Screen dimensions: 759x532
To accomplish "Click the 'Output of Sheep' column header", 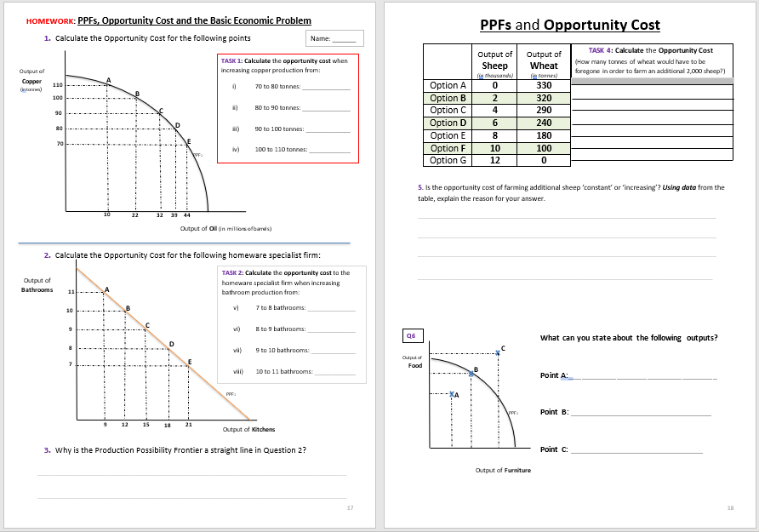I will tap(495, 62).
